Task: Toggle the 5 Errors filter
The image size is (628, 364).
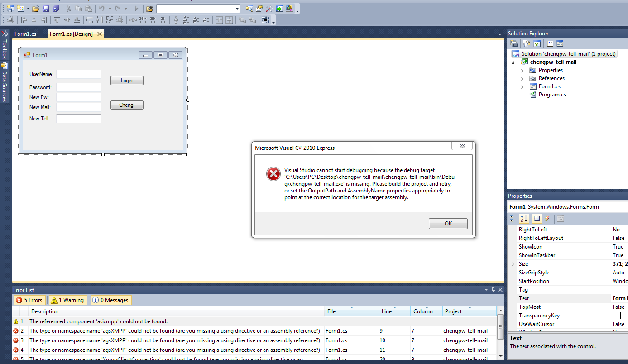Action: coord(29,300)
